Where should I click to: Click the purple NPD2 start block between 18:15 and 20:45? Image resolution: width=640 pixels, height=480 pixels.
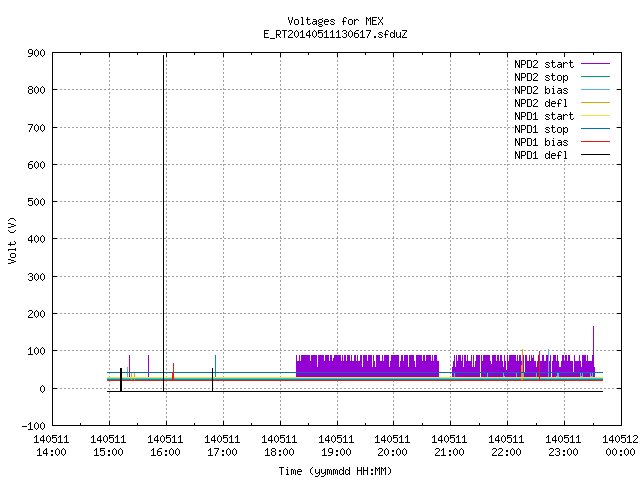367,366
